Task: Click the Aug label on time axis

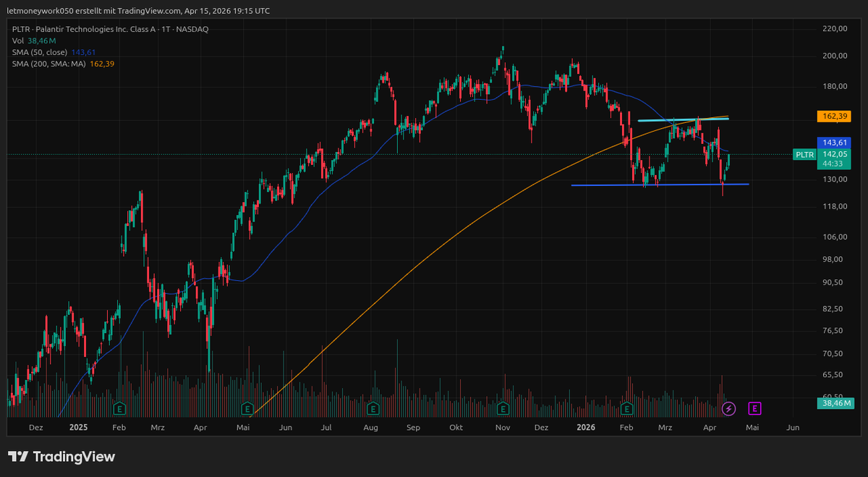Action: [x=371, y=428]
